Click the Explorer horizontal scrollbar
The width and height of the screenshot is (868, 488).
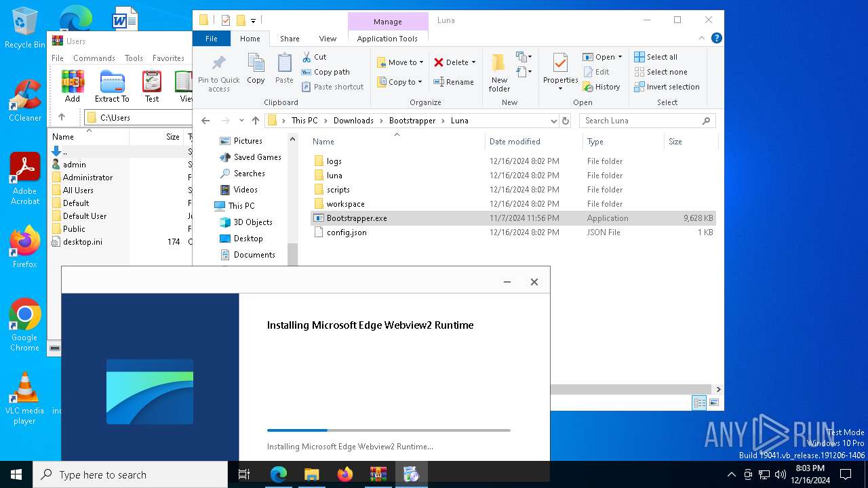coord(631,390)
